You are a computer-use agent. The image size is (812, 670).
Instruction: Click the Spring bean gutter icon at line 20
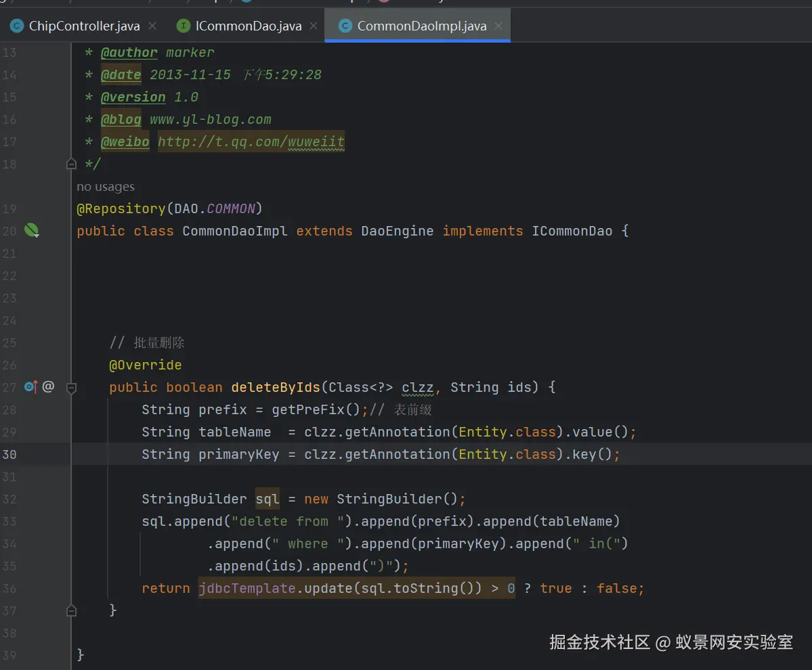coord(32,230)
